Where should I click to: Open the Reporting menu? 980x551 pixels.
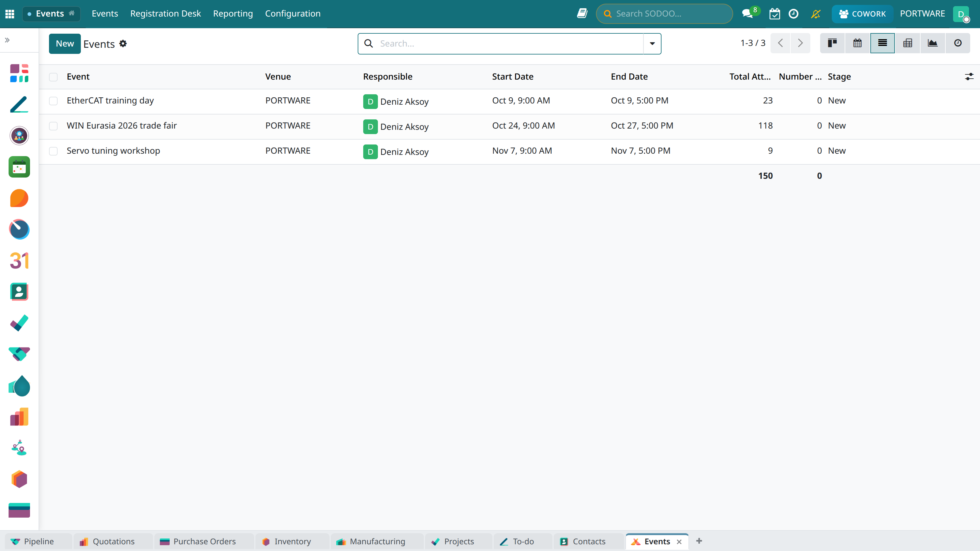(x=233, y=14)
